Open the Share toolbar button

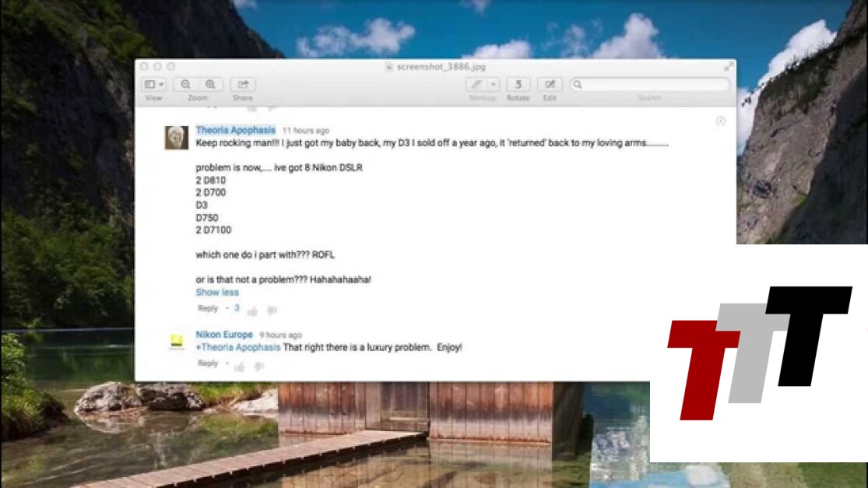pyautogui.click(x=242, y=85)
